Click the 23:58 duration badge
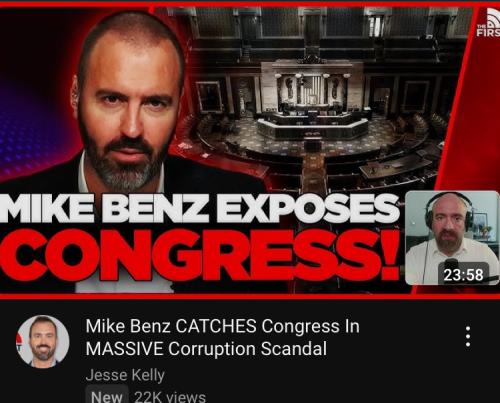Screen dimensions: 500x403 coord(463,275)
